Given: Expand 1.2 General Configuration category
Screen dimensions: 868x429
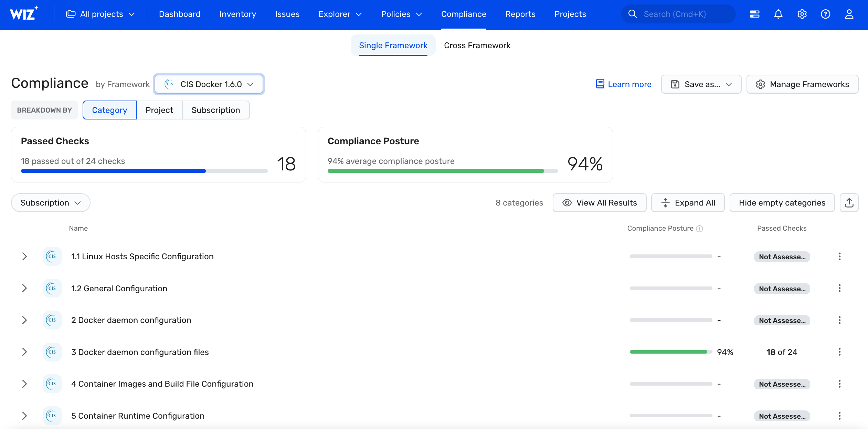Looking at the screenshot, I should pyautogui.click(x=24, y=288).
